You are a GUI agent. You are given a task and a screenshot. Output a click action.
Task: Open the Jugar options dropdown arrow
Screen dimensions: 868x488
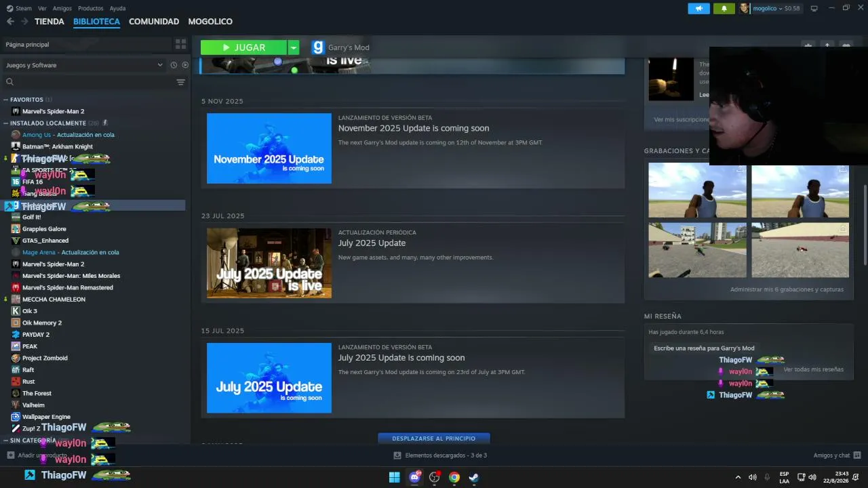293,47
